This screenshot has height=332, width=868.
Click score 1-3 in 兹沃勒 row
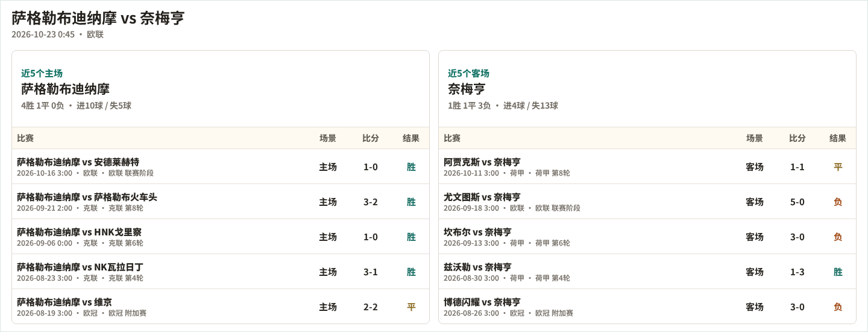point(797,272)
